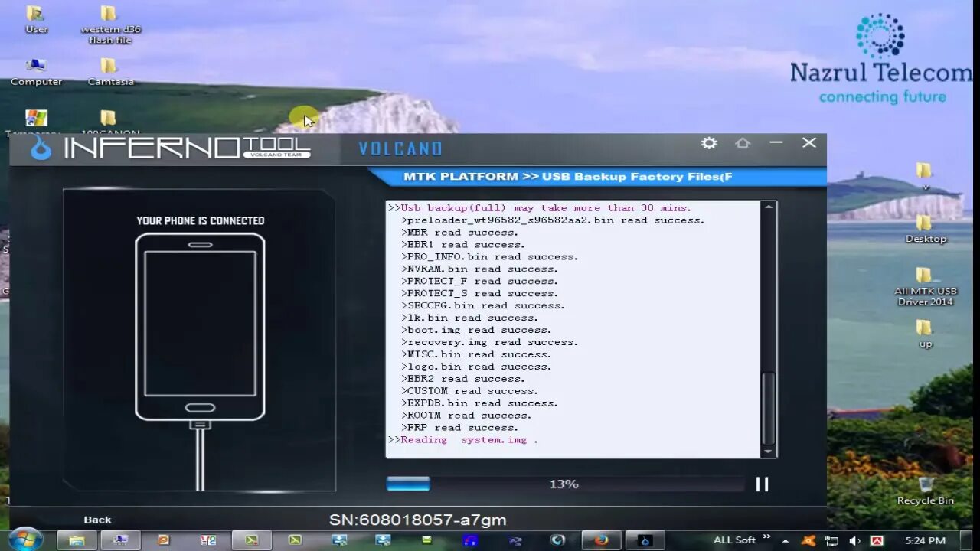Select 'CUSTOM read success' log line
980x551 pixels.
pyautogui.click(x=469, y=391)
